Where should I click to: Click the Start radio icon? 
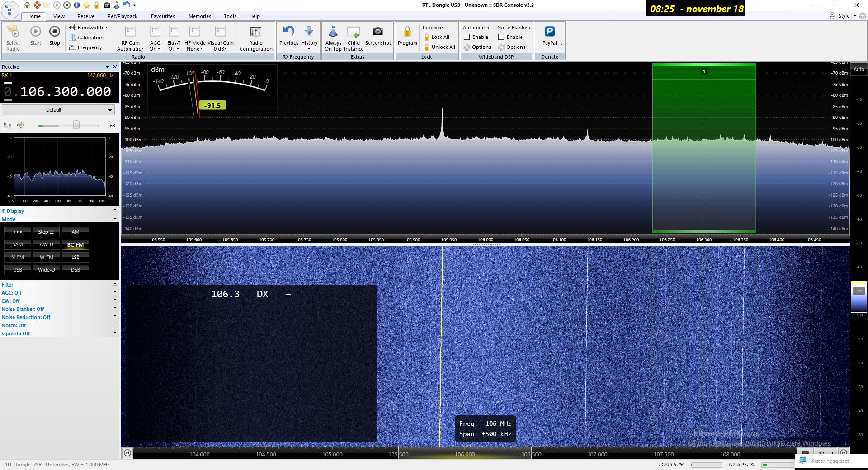point(36,32)
